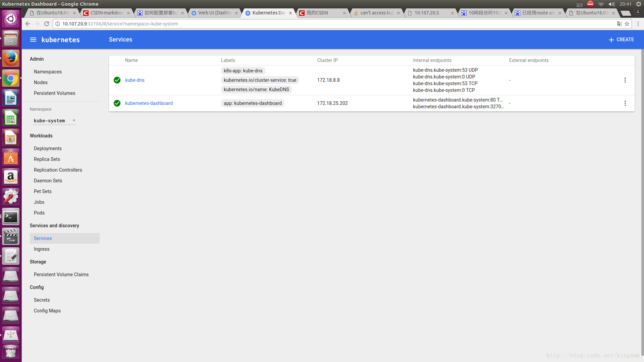Go to Namespaces in the sidebar
This screenshot has width=644, height=362.
(x=48, y=72)
